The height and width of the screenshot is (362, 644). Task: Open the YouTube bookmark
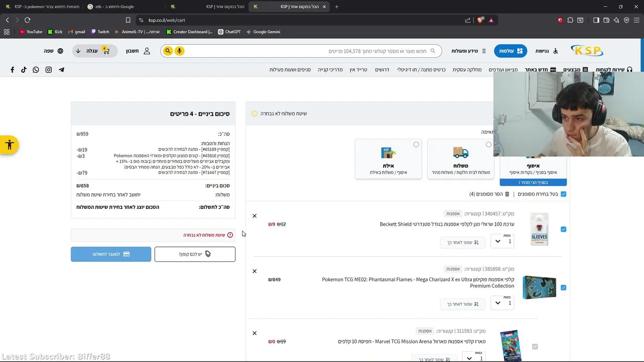pos(31,32)
